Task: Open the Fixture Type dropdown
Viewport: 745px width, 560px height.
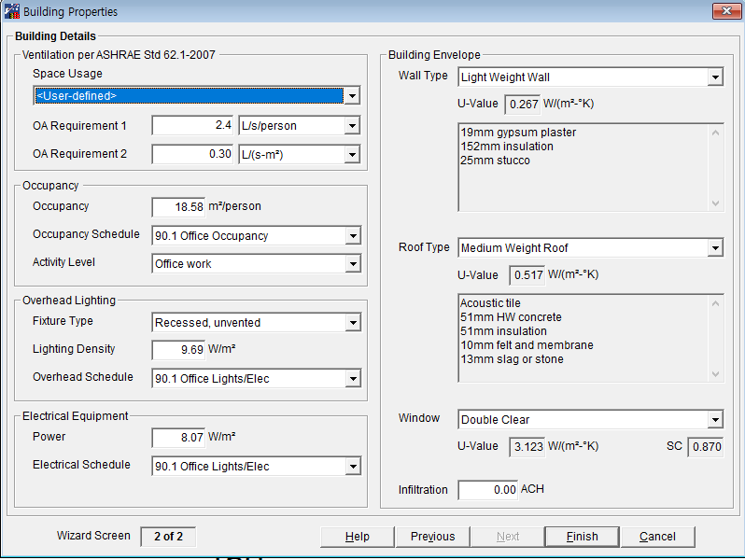Action: tap(352, 323)
